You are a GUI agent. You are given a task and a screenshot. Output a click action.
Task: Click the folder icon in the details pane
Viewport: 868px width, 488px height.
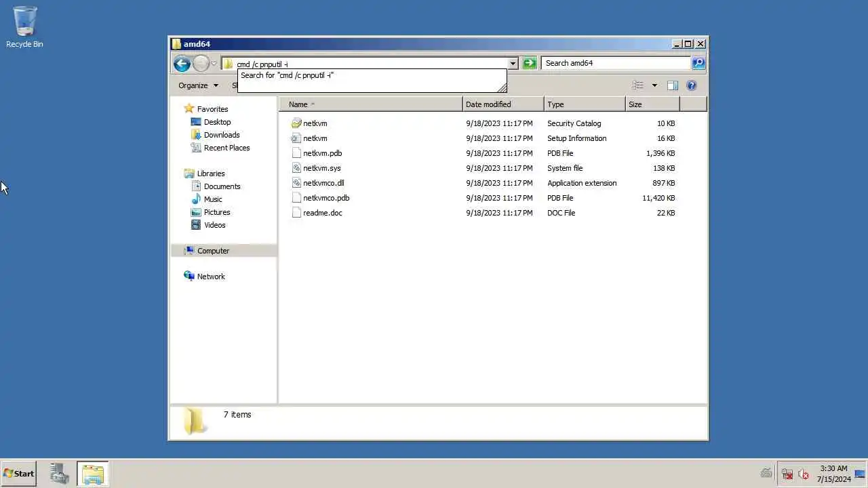coord(195,421)
